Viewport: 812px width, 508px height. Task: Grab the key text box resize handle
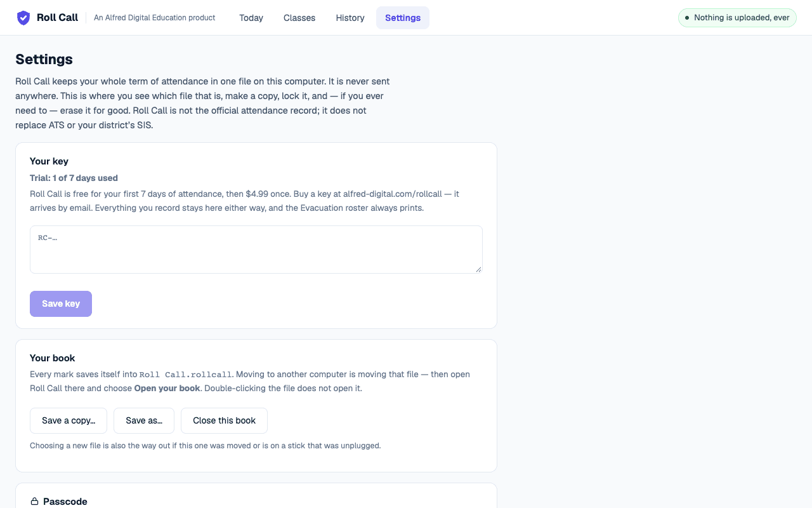click(478, 269)
